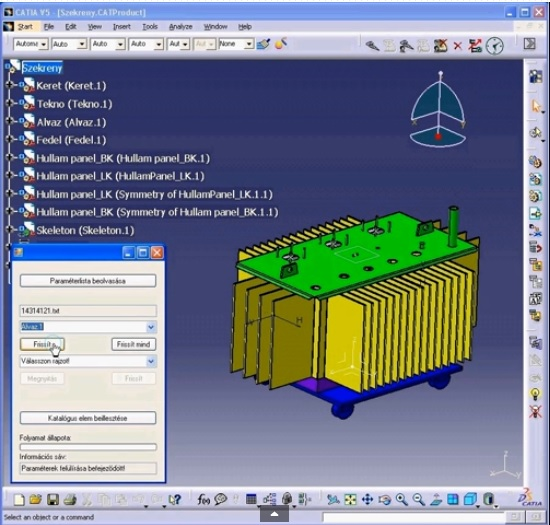
Task: Click the 'Frissít' button beside 'Frissít mind'
Action: point(42,344)
